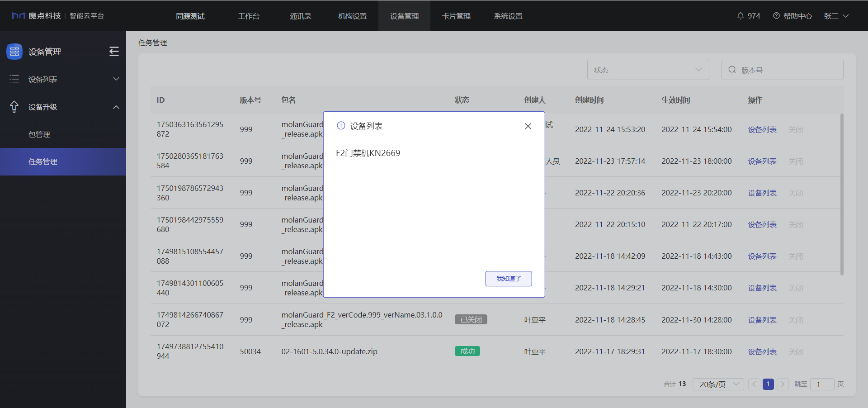The width and height of the screenshot is (868, 408).
Task: Select 任务管理 in the sidebar
Action: click(63, 161)
